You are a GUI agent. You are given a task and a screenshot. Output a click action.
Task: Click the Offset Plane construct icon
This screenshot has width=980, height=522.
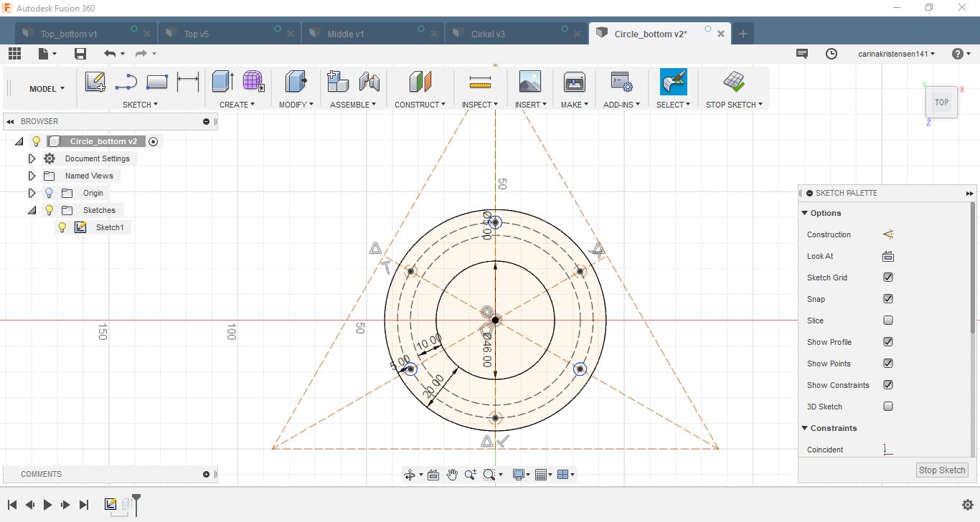(420, 81)
